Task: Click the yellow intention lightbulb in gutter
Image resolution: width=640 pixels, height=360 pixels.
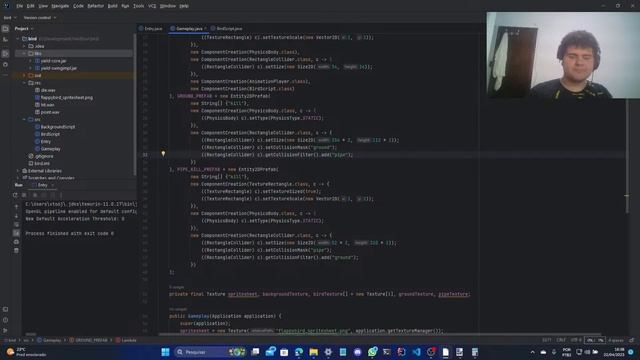Action: click(x=163, y=154)
